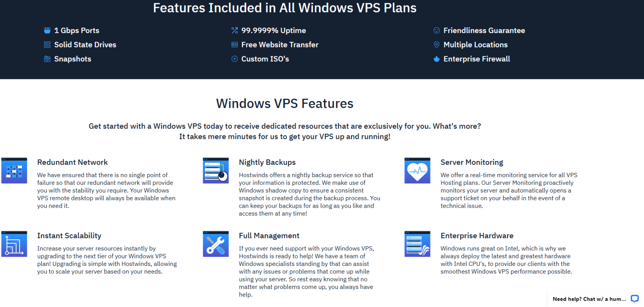Click the Instant Scalability chart icon
Viewport: 644px width, 307px height.
(x=14, y=244)
